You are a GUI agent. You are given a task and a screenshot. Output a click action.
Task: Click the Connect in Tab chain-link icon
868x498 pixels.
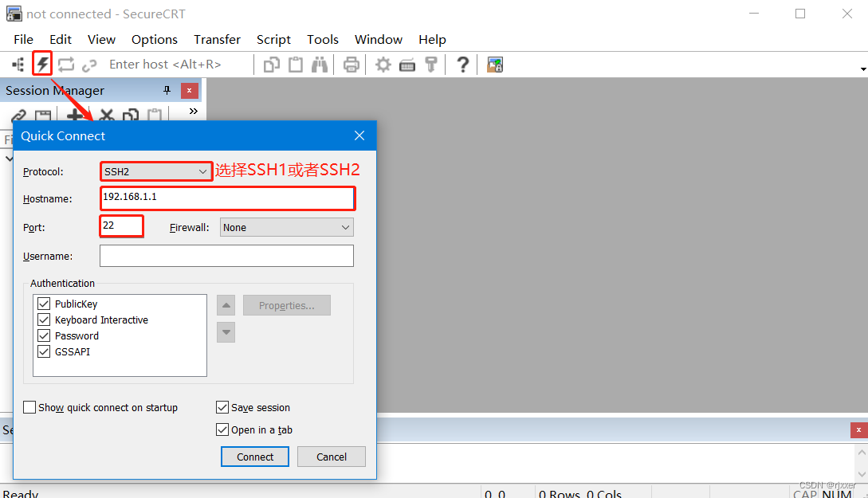point(89,65)
